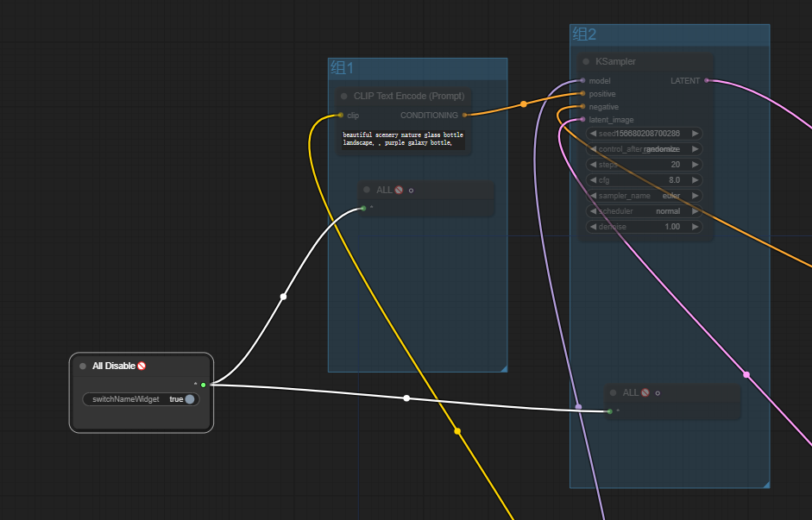Decrease steps with its left arrow
The height and width of the screenshot is (520, 812).
click(593, 165)
